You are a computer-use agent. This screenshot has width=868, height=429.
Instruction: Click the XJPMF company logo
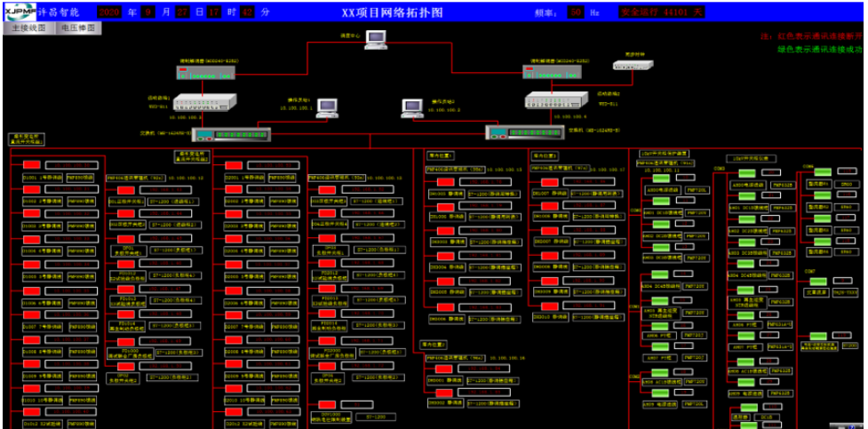[x=20, y=12]
